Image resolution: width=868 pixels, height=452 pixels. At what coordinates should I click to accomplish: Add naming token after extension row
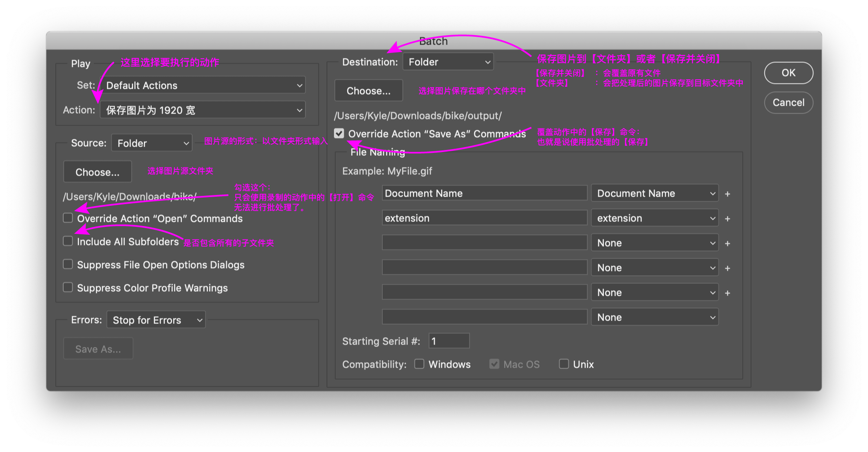[x=727, y=218]
